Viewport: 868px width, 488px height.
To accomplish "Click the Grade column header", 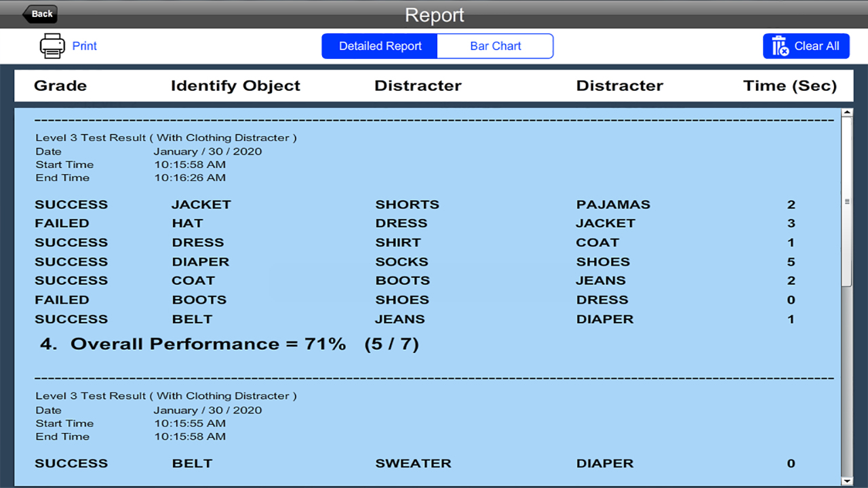I will click(60, 86).
